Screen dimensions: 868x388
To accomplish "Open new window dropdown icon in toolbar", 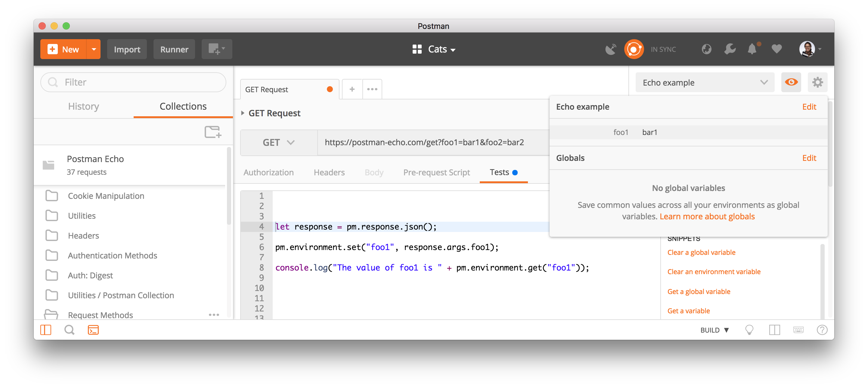I will click(217, 49).
